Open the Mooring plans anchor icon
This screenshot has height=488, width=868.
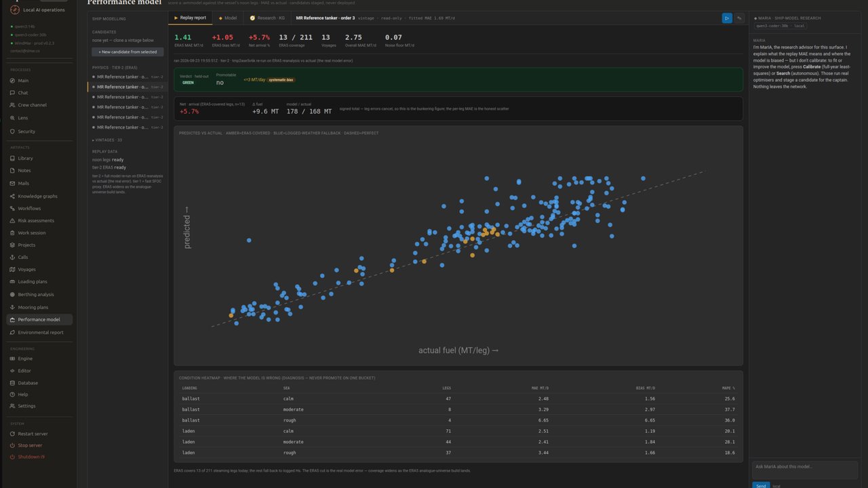[x=12, y=307]
